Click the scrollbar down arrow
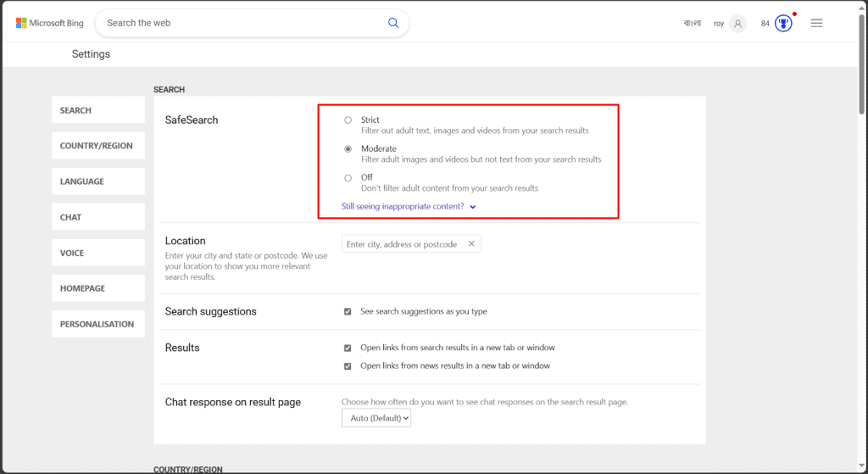 pos(861,466)
